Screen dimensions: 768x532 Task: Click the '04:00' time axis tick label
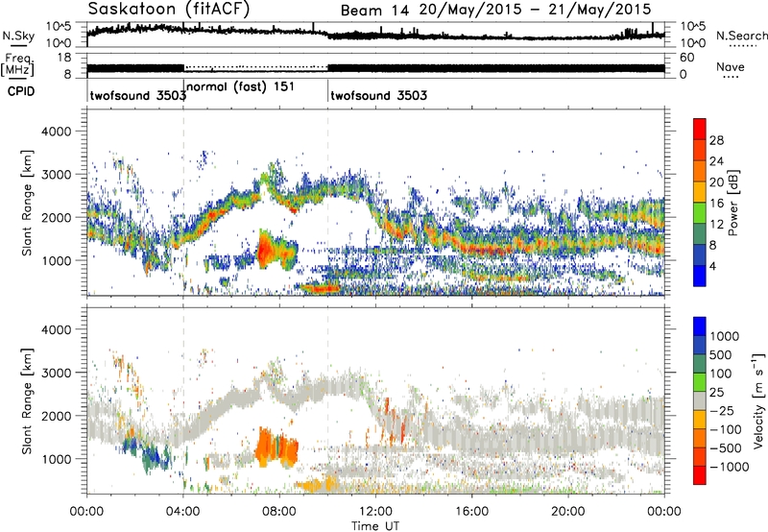[183, 512]
